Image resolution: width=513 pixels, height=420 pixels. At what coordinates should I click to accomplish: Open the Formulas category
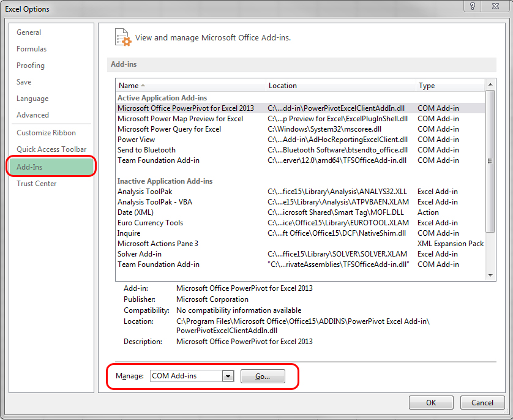click(x=31, y=49)
